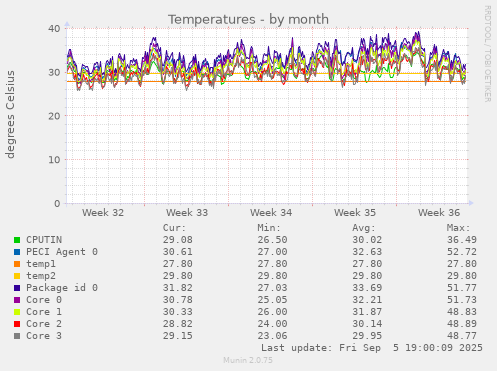Click the blue PECI Agent 0 swatch

tap(17, 252)
